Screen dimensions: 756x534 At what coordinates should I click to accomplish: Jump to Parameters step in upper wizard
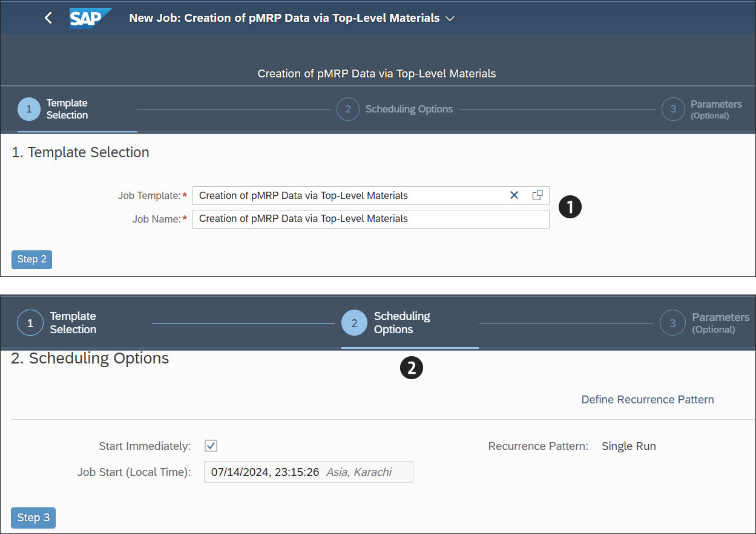pyautogui.click(x=702, y=109)
